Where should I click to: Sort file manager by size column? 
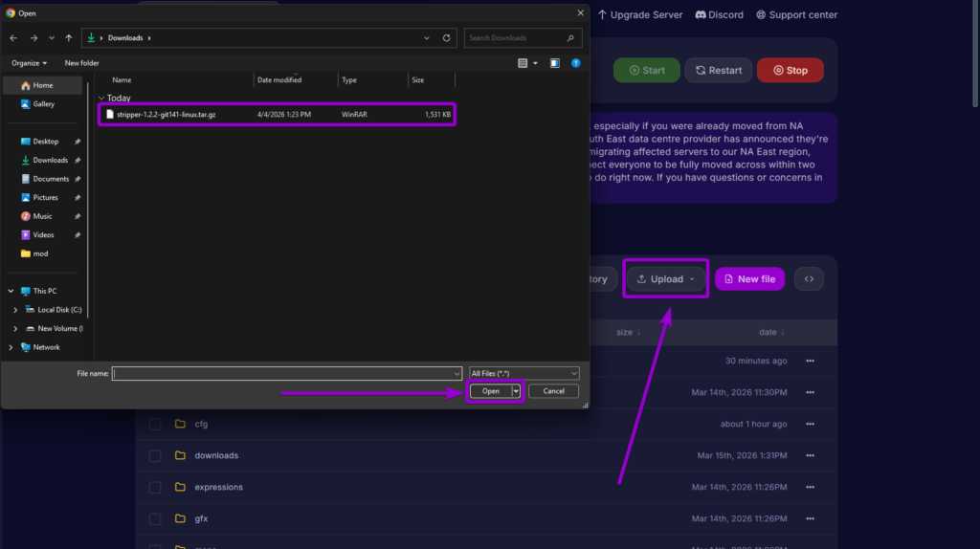(628, 332)
